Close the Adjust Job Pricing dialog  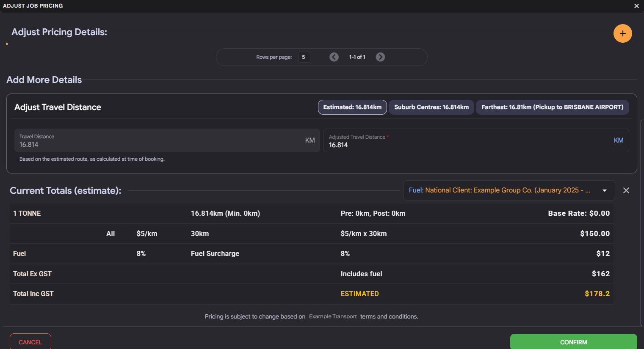[x=636, y=6]
